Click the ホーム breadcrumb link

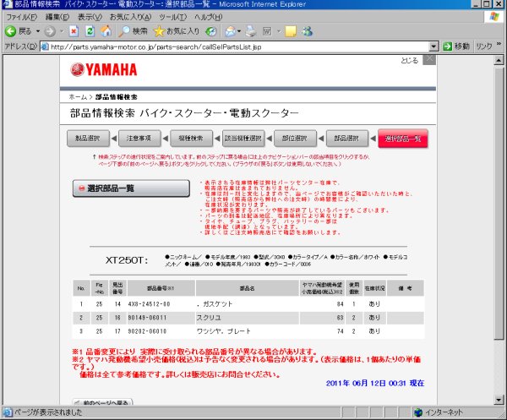point(78,97)
